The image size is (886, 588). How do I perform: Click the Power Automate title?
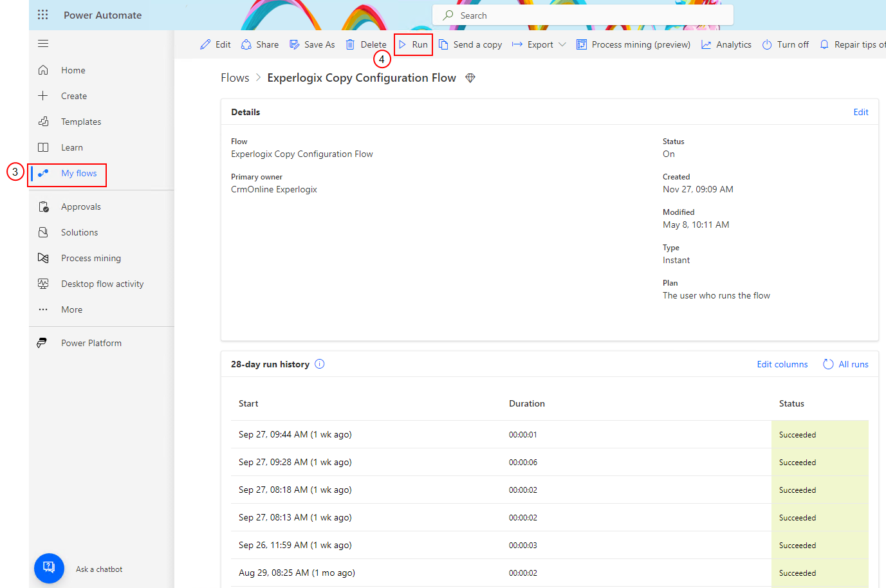103,15
